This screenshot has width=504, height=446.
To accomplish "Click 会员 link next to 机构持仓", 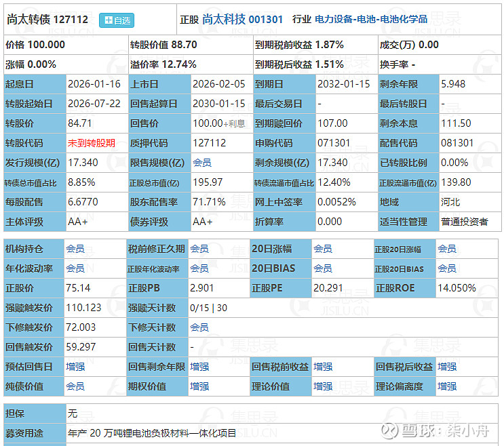I will click(75, 249).
